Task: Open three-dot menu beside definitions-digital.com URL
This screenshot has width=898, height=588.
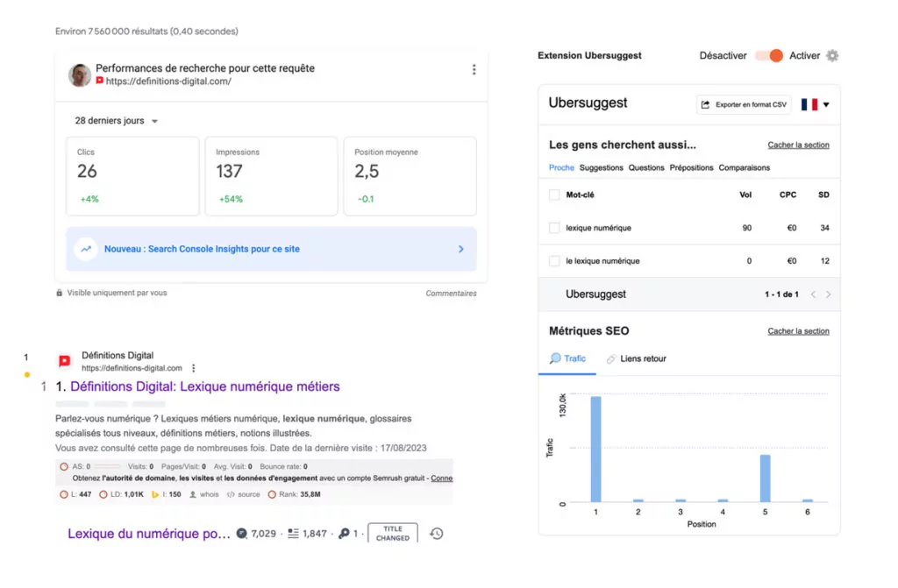Action: 194,368
